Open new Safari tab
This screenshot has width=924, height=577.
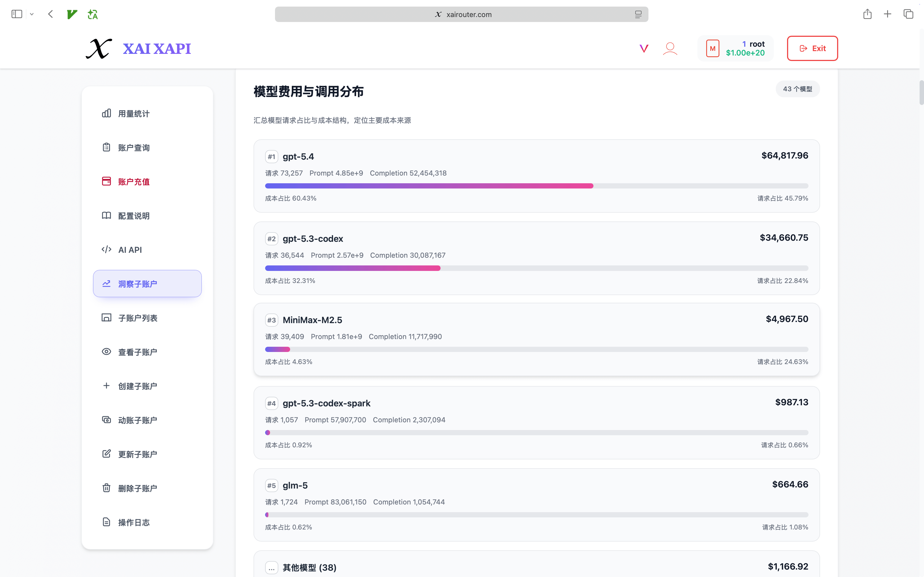click(887, 15)
